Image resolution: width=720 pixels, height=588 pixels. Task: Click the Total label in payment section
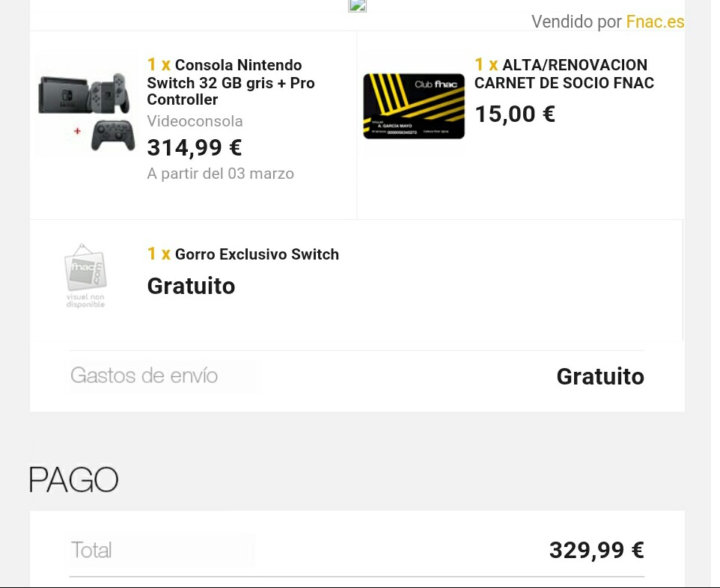[91, 551]
